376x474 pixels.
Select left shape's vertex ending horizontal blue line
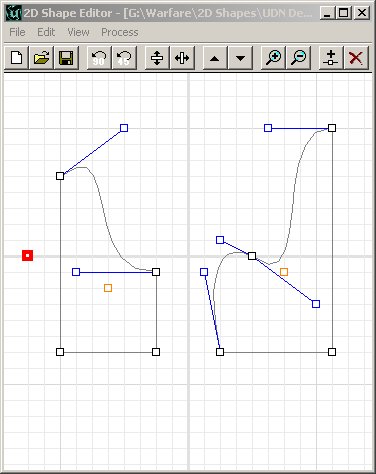(156, 272)
